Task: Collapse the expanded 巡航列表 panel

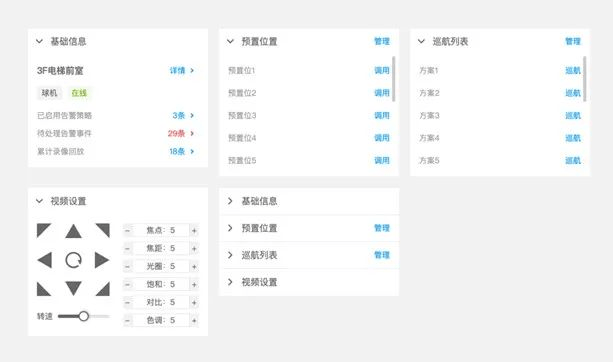Action: pyautogui.click(x=421, y=41)
